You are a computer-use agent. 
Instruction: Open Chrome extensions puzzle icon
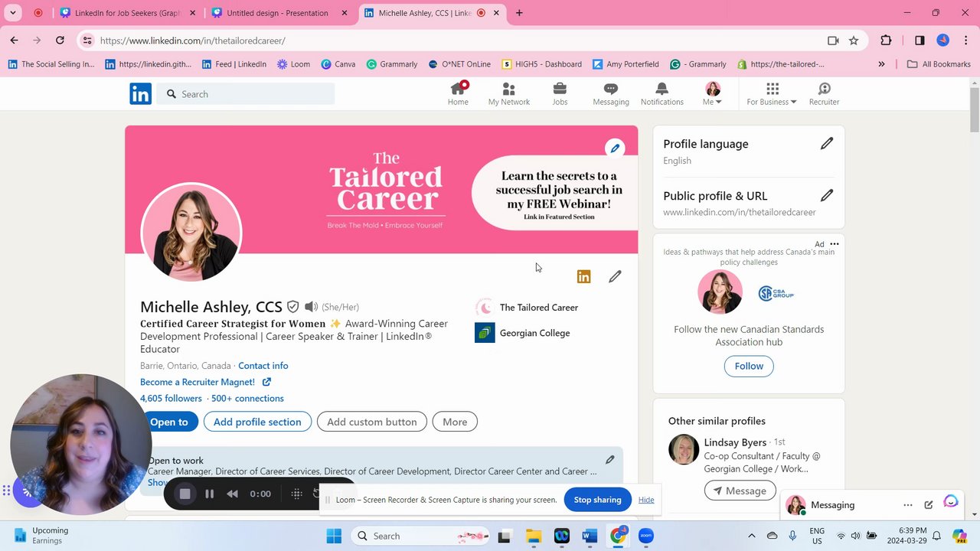(x=886, y=41)
